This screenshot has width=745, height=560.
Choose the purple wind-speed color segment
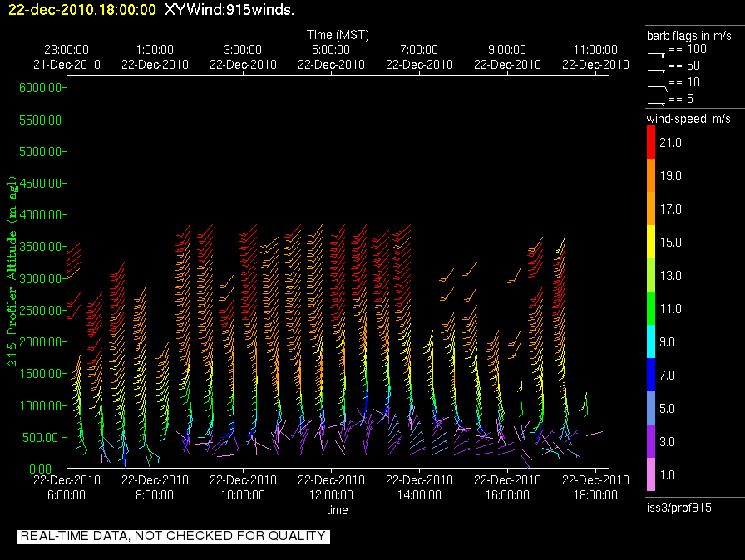point(651,441)
